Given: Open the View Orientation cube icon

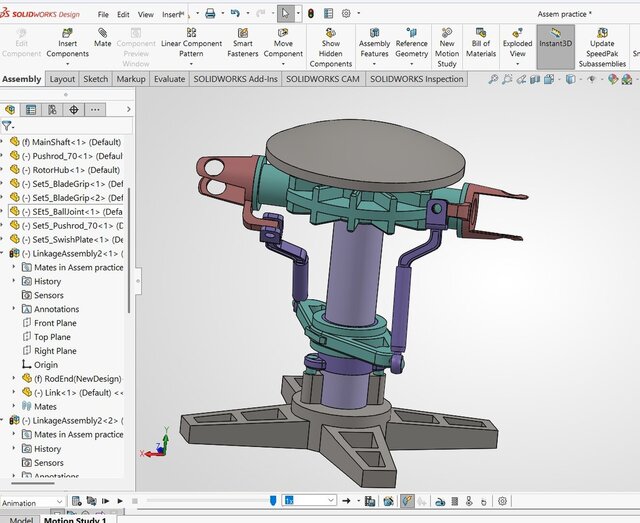Looking at the screenshot, I should [x=549, y=79].
